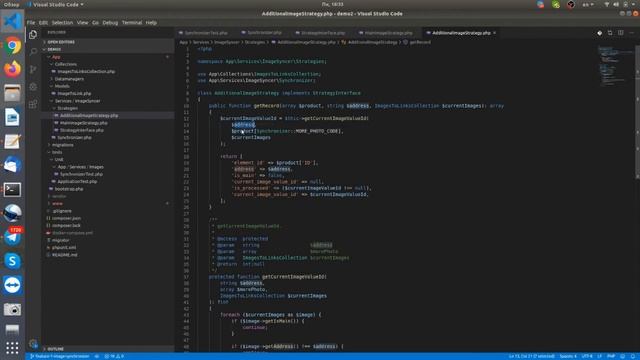Click the Spaces indentation in status bar
640x360 pixels.
[568, 356]
